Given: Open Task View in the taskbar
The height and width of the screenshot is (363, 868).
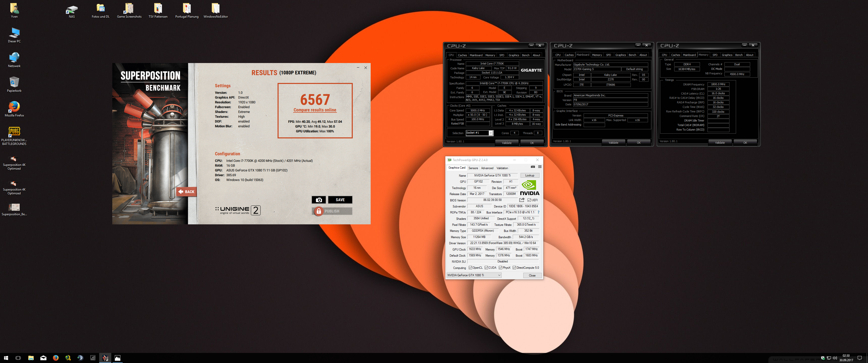Looking at the screenshot, I should pos(18,358).
